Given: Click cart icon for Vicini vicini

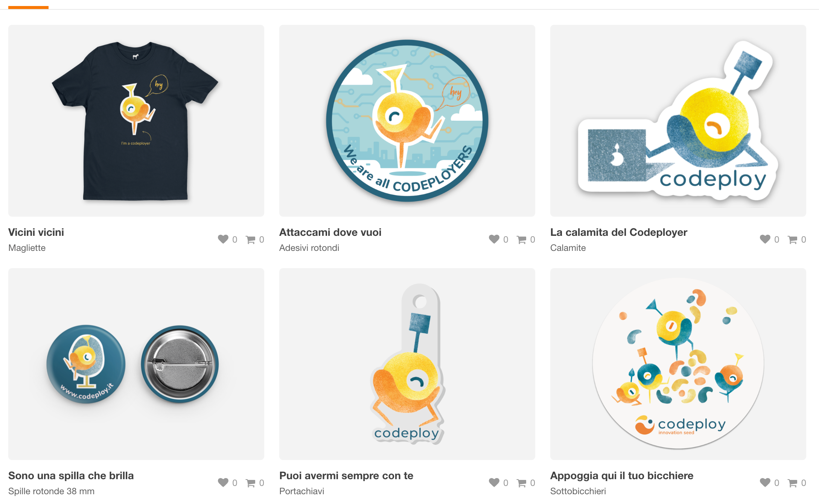Looking at the screenshot, I should pyautogui.click(x=250, y=240).
